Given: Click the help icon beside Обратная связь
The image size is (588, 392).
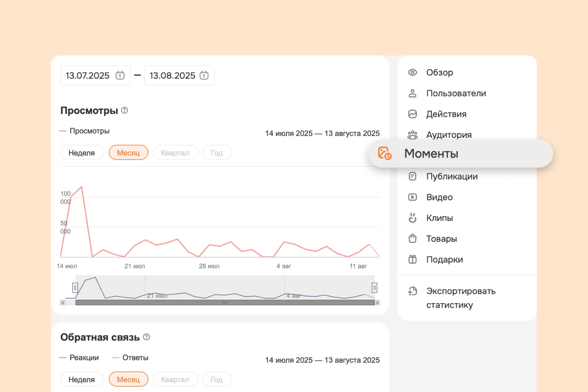Looking at the screenshot, I should [146, 337].
